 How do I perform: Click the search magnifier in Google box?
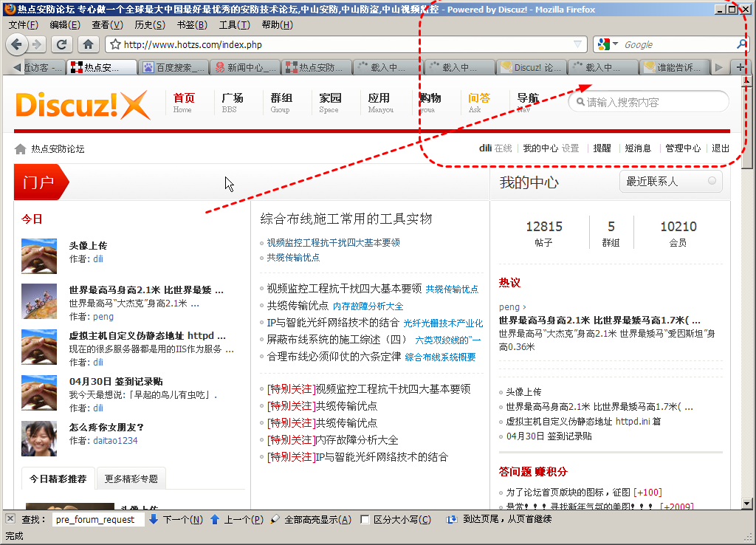(x=741, y=44)
